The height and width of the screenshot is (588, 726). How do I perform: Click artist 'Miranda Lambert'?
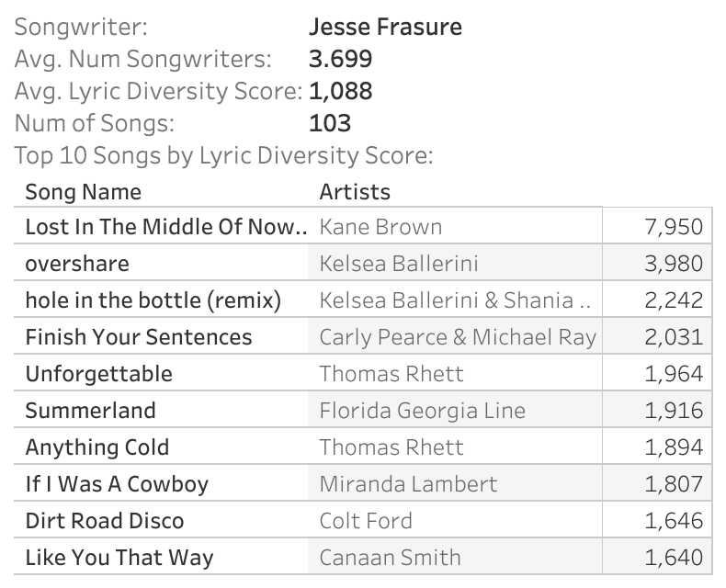point(408,484)
